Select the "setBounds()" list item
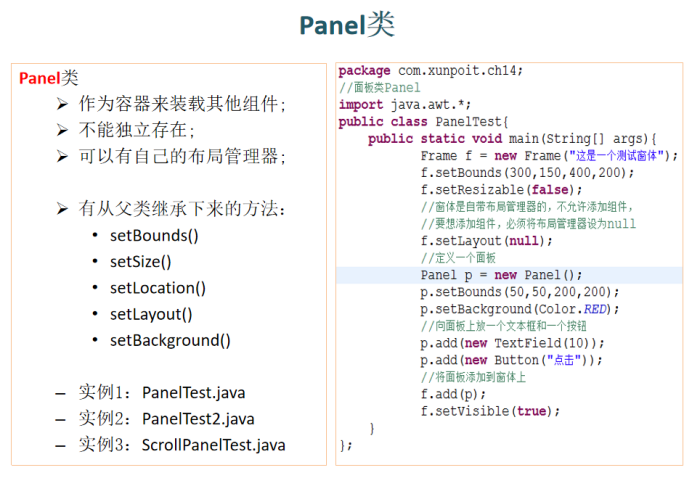The image size is (692, 479). point(154,236)
